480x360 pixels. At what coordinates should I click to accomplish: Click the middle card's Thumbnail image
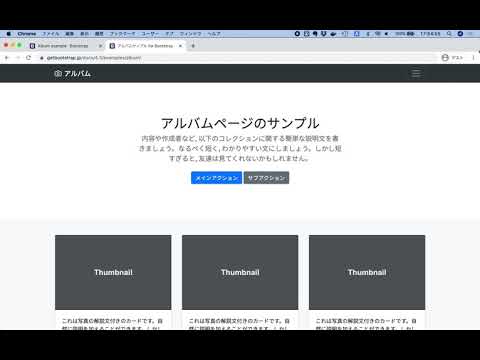pyautogui.click(x=240, y=272)
